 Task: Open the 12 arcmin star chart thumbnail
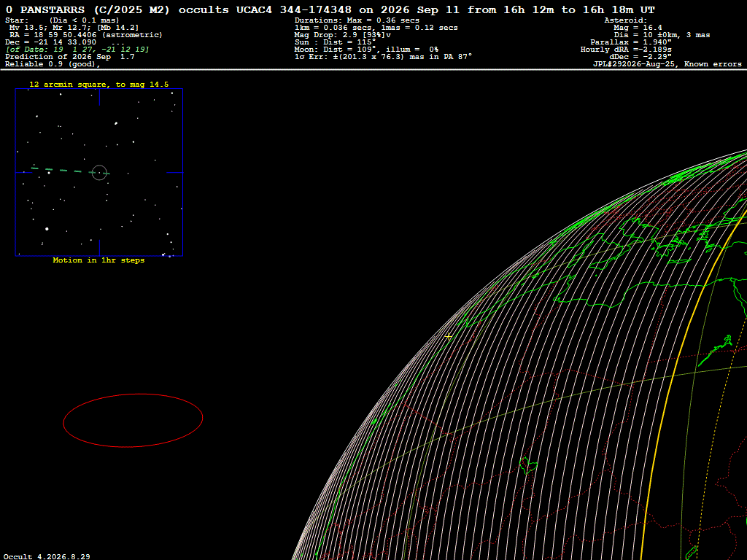coord(99,172)
